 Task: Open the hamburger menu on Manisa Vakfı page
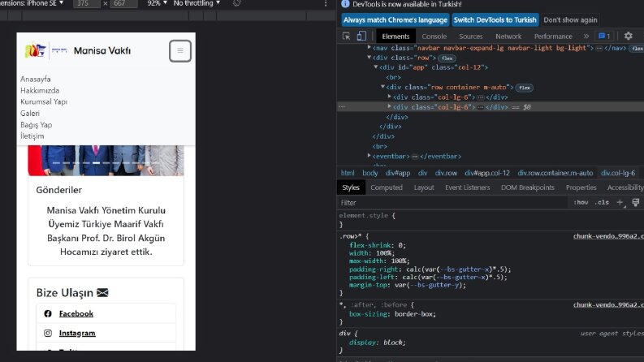pos(180,51)
